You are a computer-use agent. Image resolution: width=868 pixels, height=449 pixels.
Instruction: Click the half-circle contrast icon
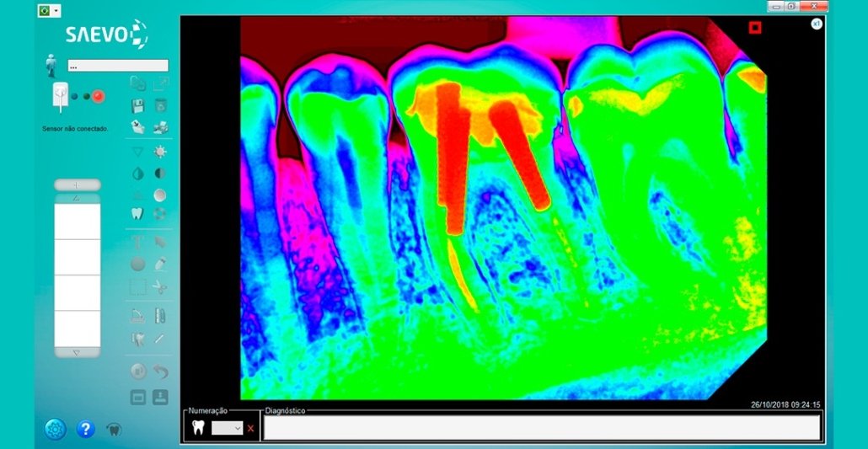[160, 174]
